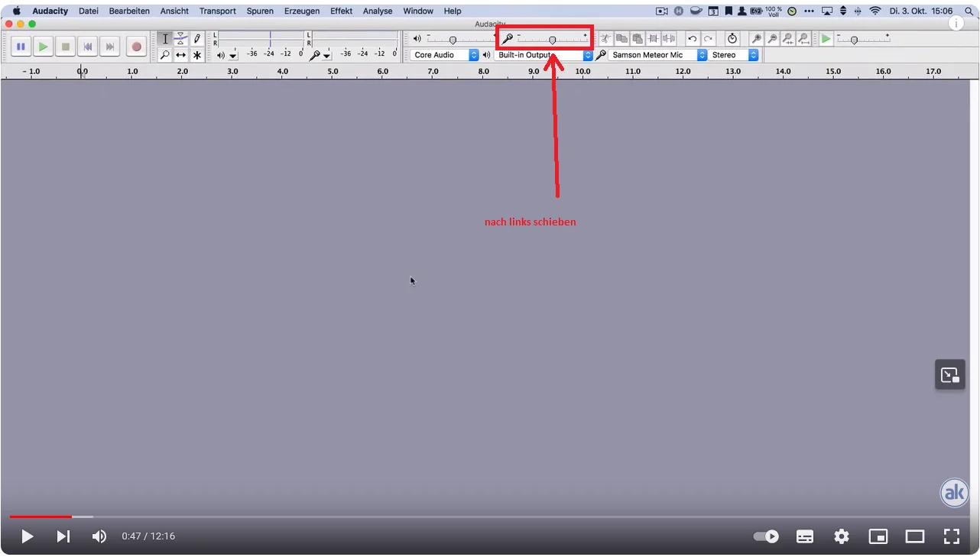Skip to start in Audacity toolbar
This screenshot has width=980, height=557.
(88, 47)
